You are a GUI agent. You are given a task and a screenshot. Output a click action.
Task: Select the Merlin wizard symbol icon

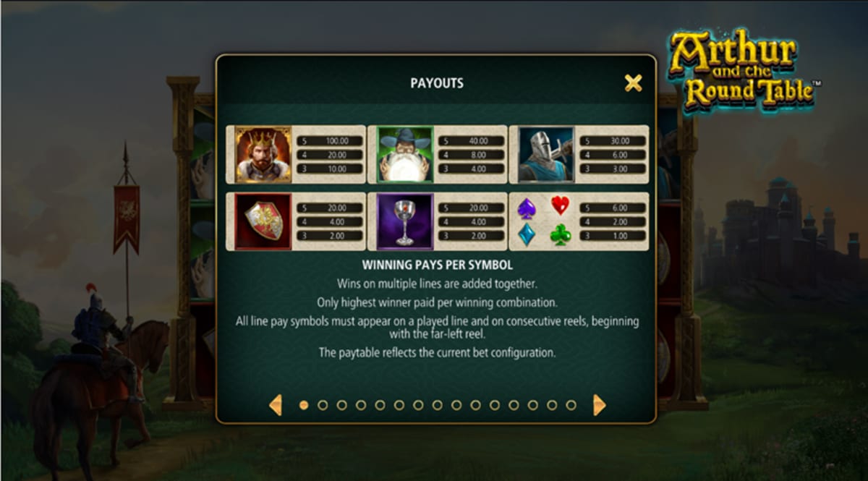coord(405,154)
